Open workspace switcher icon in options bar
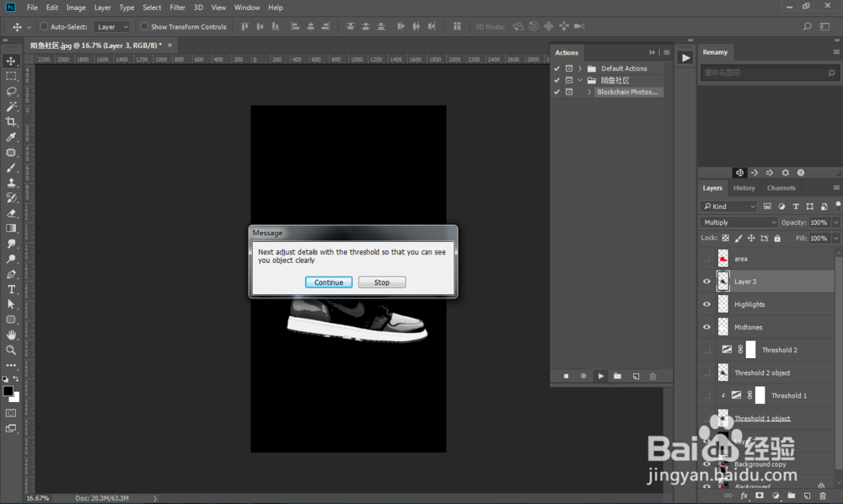The width and height of the screenshot is (843, 504). point(824,26)
